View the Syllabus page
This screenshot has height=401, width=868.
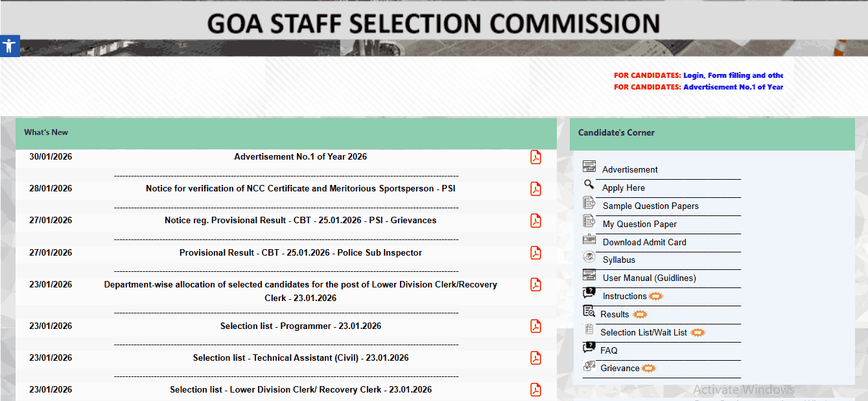(x=618, y=260)
